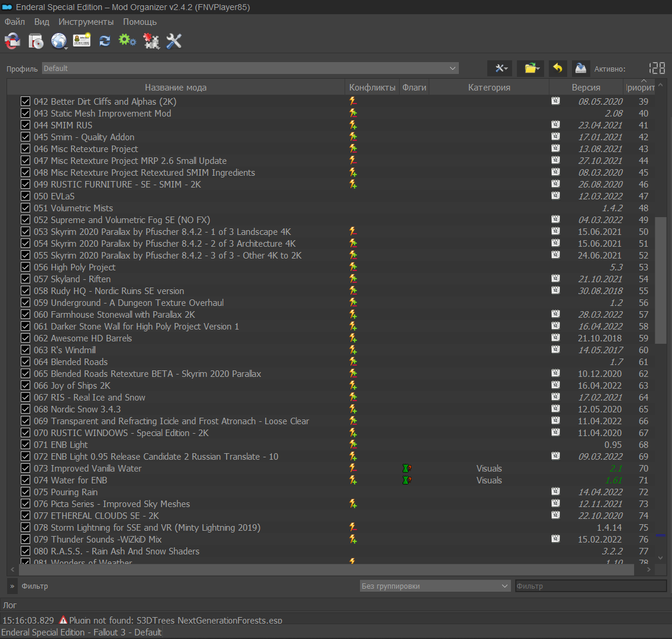Click the create backup icon beside Активно
The width and height of the screenshot is (672, 639).
click(x=581, y=68)
